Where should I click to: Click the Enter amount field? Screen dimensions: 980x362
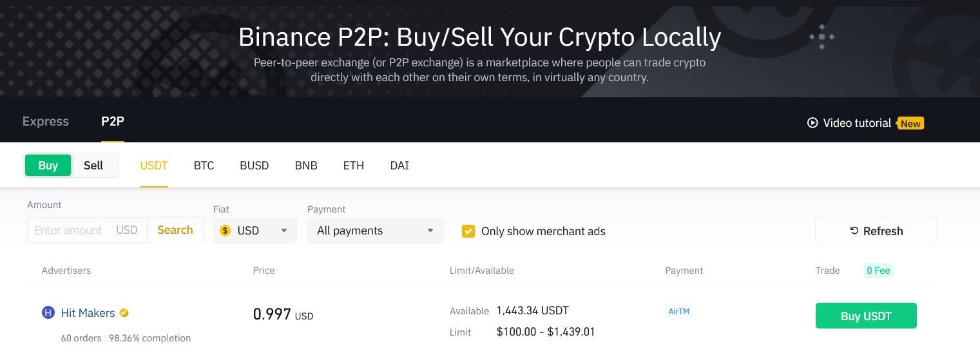(x=87, y=230)
